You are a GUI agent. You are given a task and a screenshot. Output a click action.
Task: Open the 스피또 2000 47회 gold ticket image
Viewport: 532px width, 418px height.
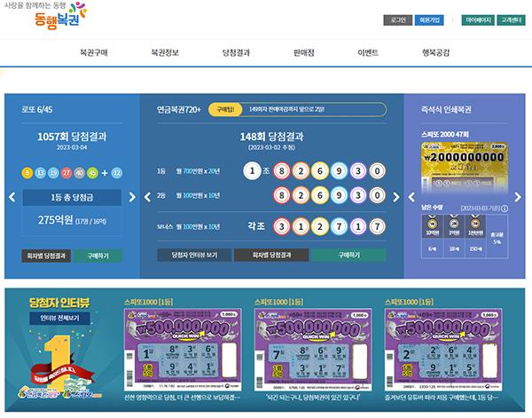(x=465, y=167)
